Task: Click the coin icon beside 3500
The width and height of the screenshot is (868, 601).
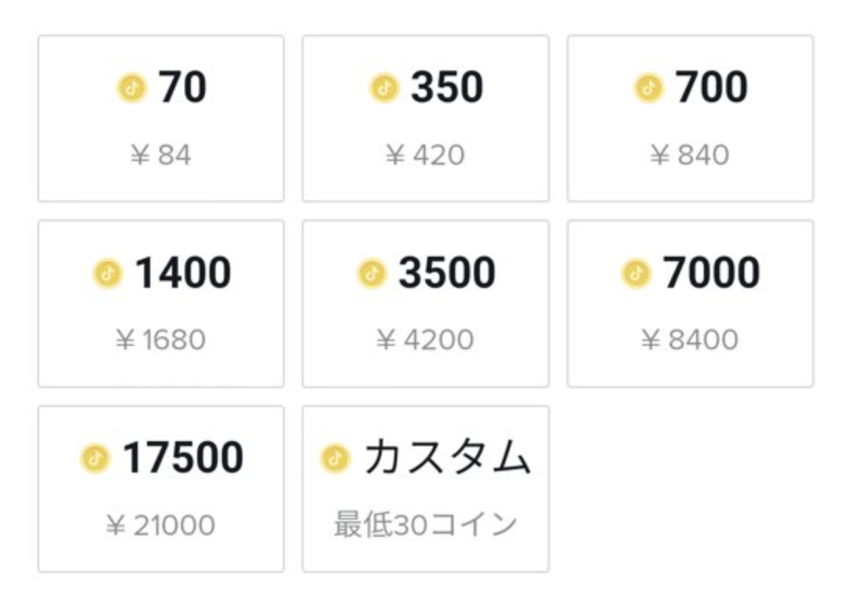Action: (x=371, y=274)
